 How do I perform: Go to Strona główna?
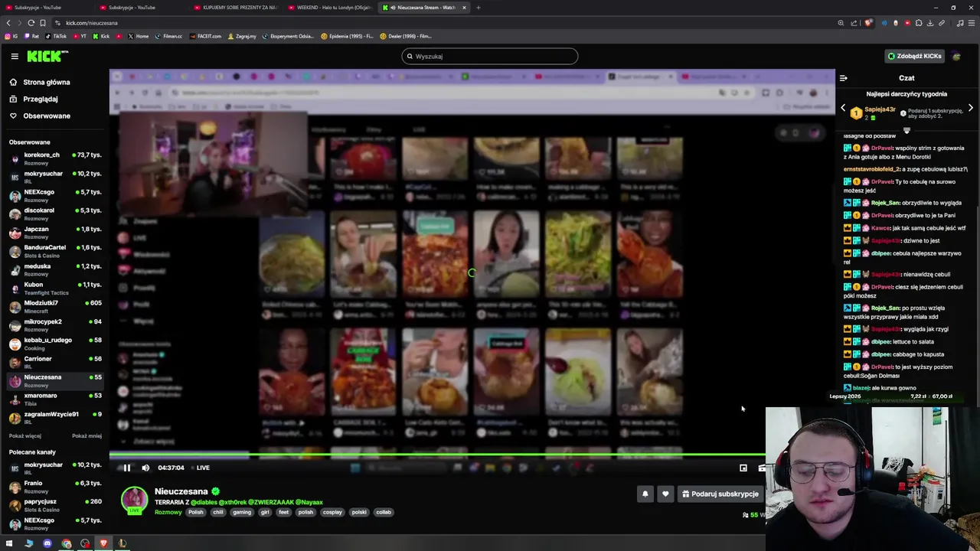(40, 82)
